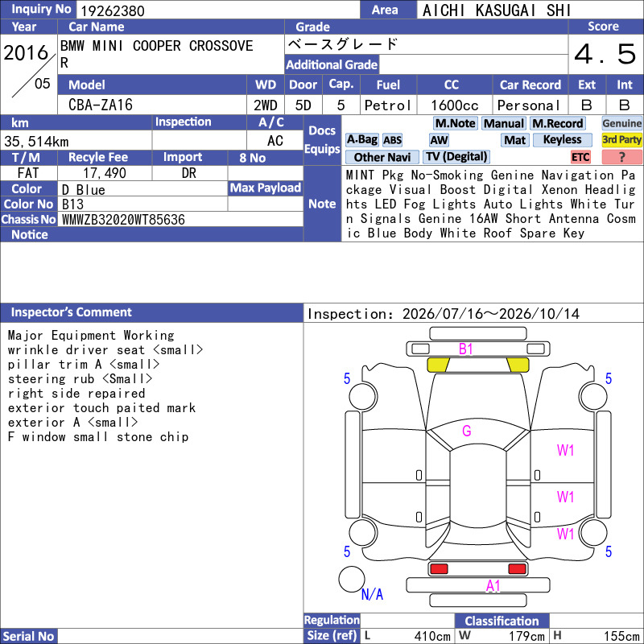Select the DR import value
The width and height of the screenshot is (644, 644).
pos(189,173)
